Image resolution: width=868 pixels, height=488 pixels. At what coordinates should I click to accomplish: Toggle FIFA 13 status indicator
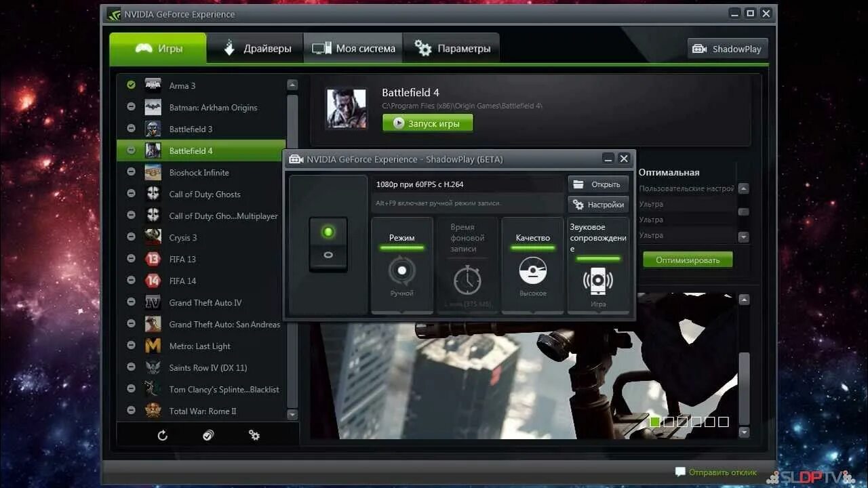click(131, 259)
